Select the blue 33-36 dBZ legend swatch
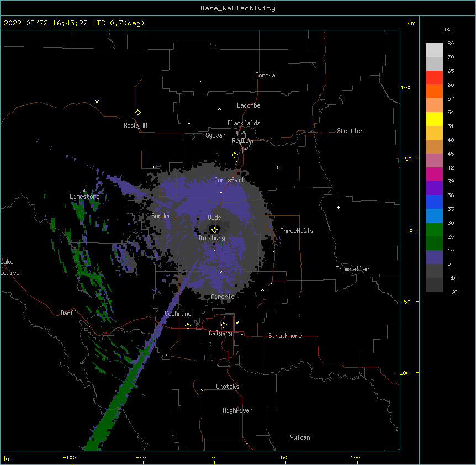 tap(434, 202)
